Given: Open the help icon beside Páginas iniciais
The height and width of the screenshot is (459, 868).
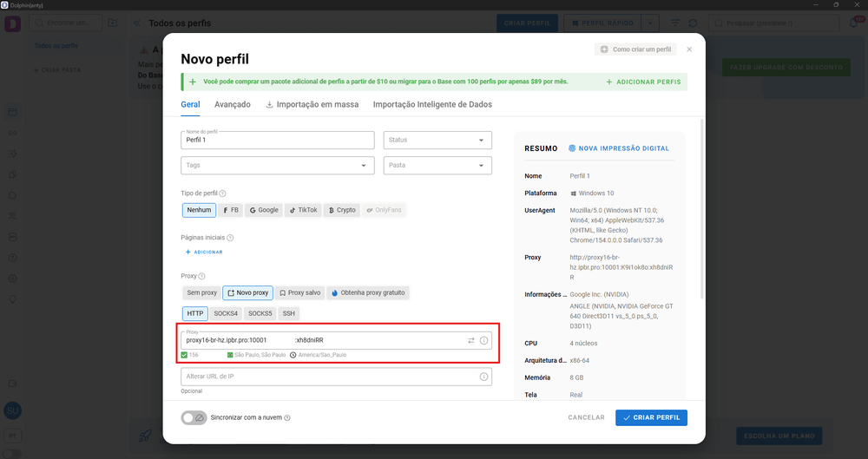Looking at the screenshot, I should pyautogui.click(x=230, y=238).
